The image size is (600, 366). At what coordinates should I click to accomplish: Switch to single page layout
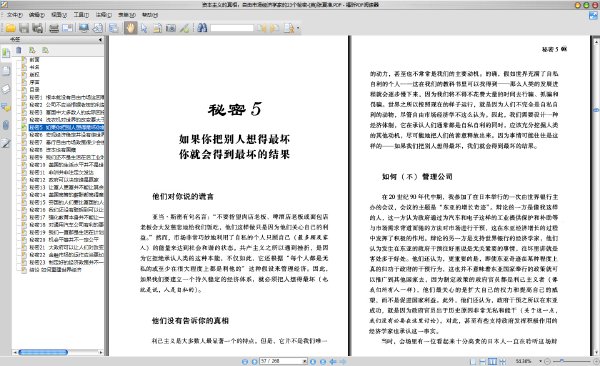[473, 361]
